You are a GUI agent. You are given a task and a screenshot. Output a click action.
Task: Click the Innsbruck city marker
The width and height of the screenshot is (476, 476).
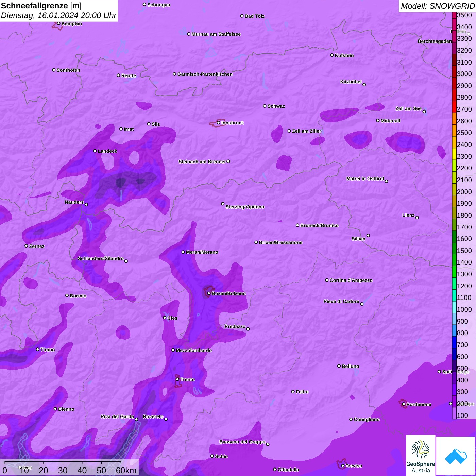click(219, 123)
